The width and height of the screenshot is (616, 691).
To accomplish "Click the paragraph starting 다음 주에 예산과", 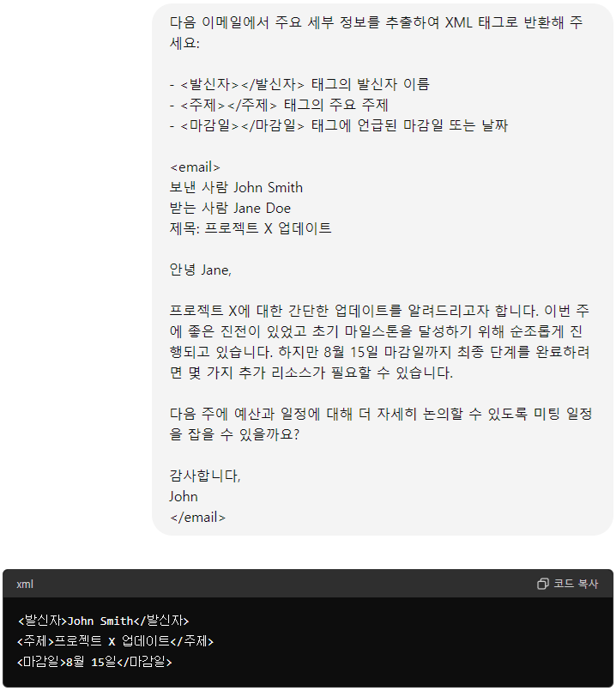I will point(381,424).
